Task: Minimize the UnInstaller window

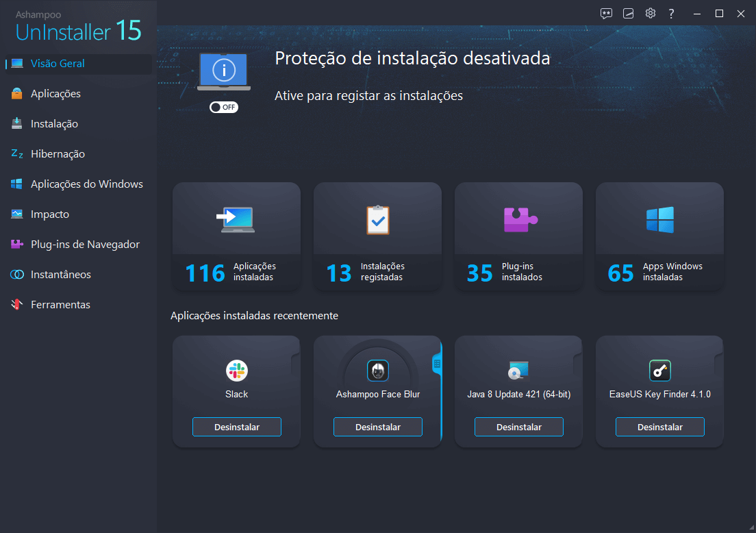Action: (x=696, y=14)
